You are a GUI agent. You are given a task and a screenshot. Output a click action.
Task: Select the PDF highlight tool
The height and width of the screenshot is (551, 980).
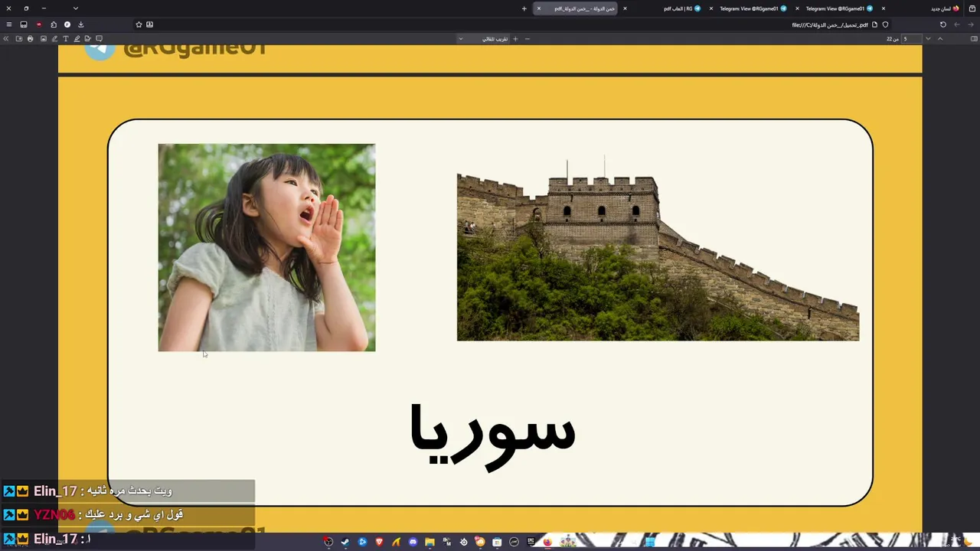[77, 38]
